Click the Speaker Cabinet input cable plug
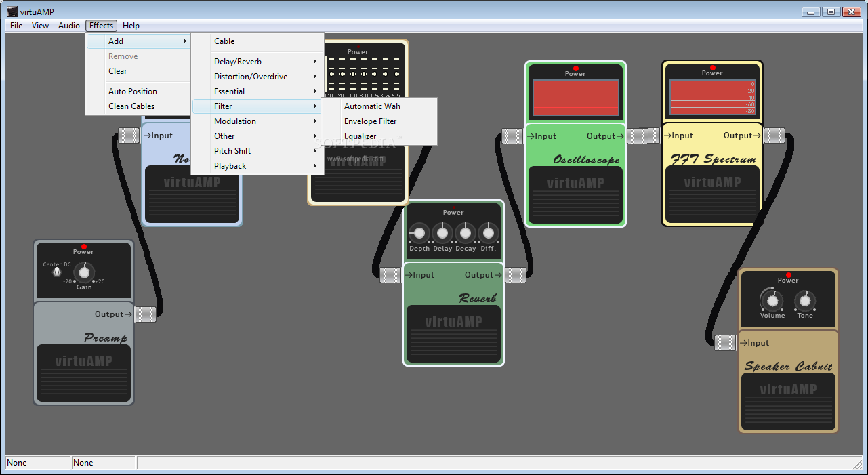The width and height of the screenshot is (868, 475). [x=726, y=343]
